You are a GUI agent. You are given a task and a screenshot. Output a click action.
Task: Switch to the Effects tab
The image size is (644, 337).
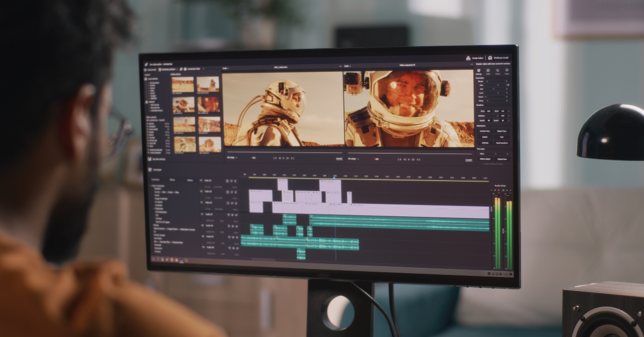(x=172, y=180)
